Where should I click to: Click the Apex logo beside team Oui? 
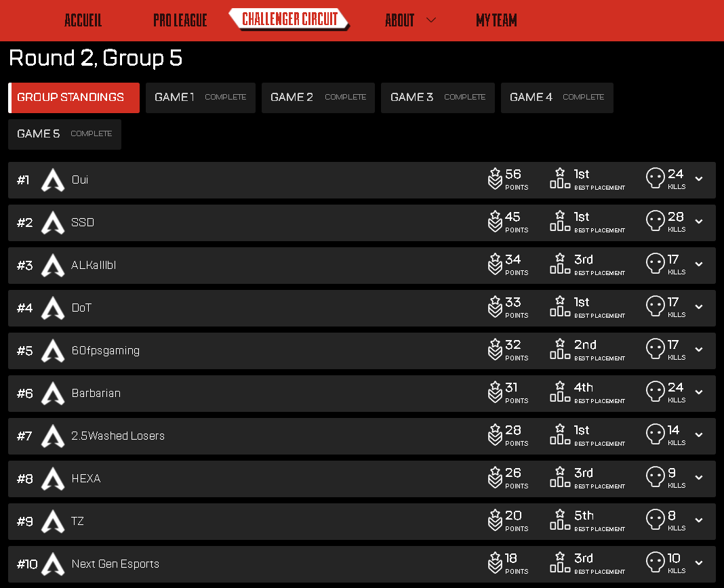(x=53, y=180)
